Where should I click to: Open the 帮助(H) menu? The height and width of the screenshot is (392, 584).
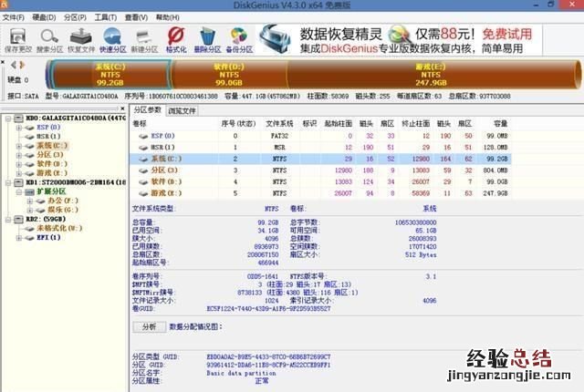167,17
